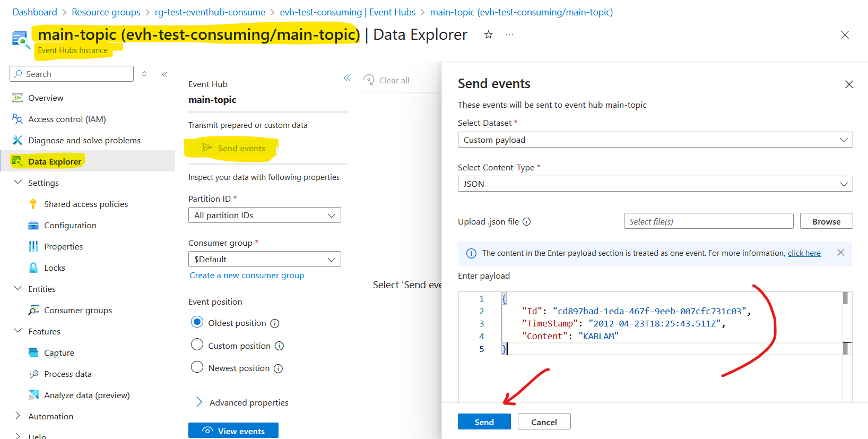The image size is (868, 439).
Task: Close the Data Explorer blade with X
Action: (845, 35)
